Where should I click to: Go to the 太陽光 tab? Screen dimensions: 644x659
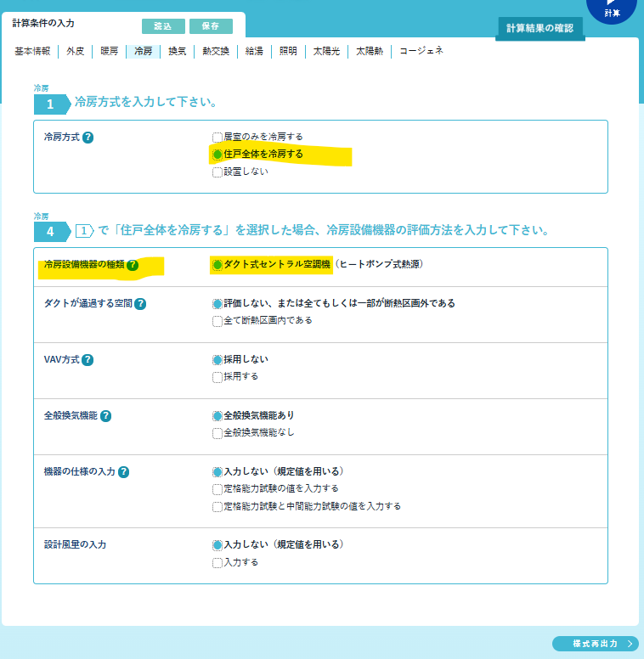click(326, 51)
